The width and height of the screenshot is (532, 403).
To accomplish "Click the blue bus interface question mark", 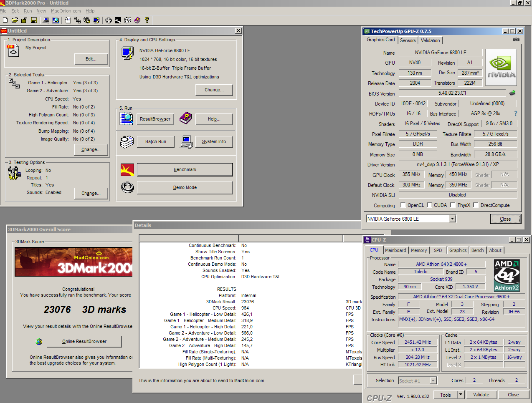I will 516,113.
